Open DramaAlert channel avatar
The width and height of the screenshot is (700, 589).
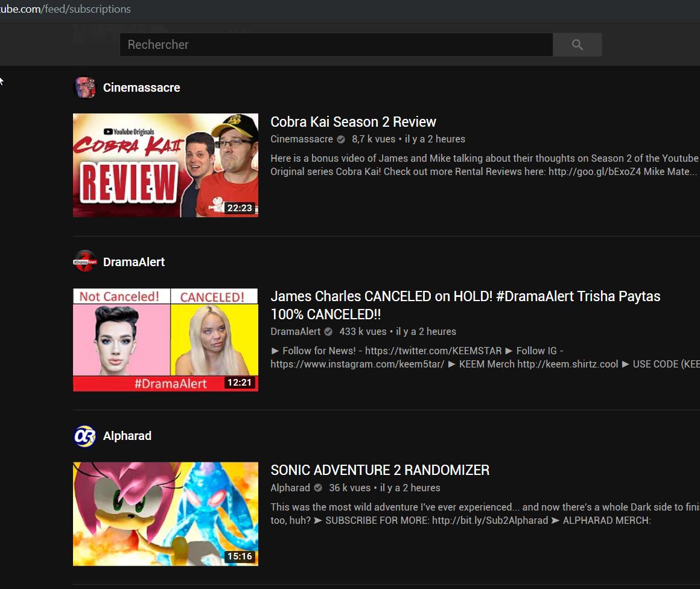(84, 262)
